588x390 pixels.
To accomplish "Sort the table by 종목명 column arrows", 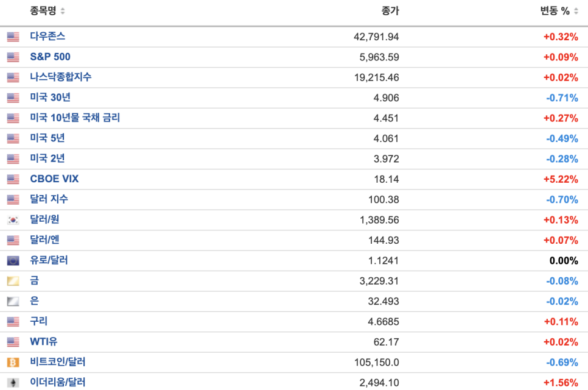I will (x=63, y=11).
